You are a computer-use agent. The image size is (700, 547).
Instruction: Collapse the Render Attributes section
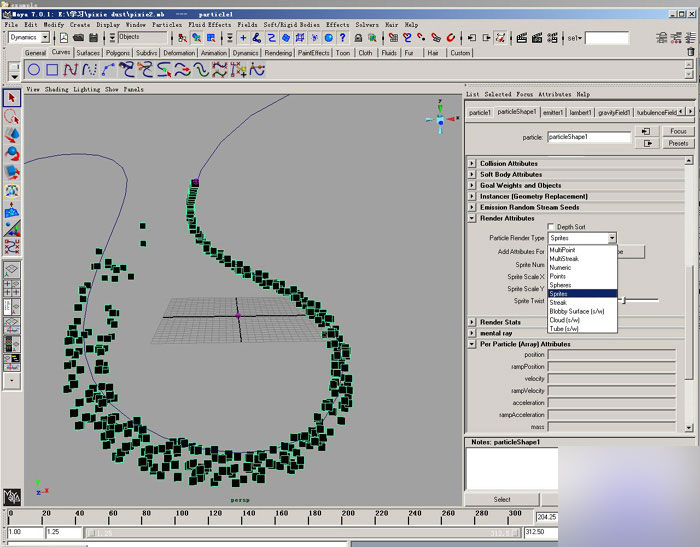point(472,218)
